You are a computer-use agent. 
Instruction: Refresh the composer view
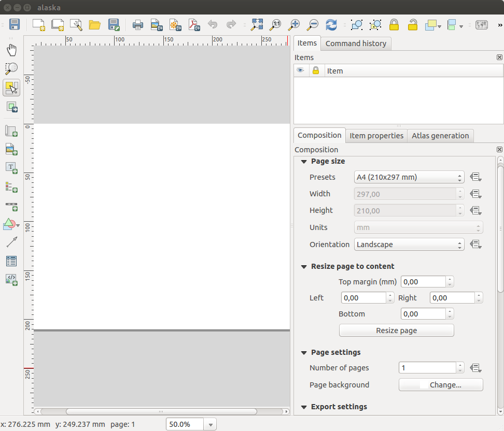point(331,24)
